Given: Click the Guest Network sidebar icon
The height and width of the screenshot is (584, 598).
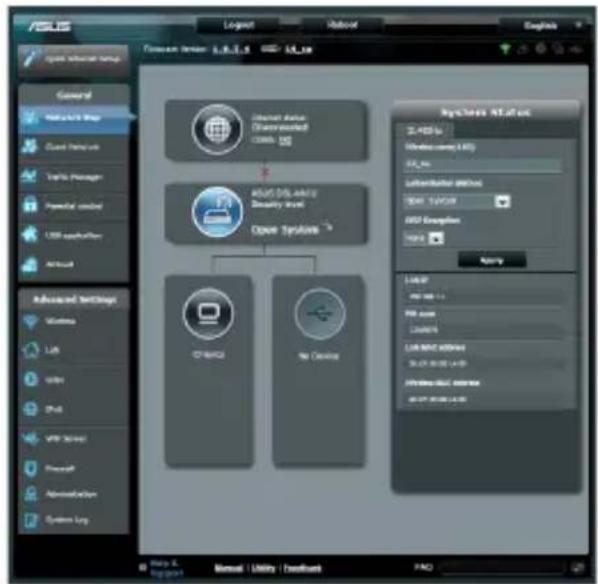Looking at the screenshot, I should click(30, 146).
